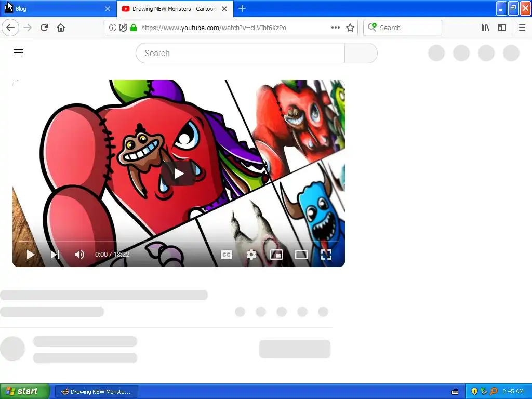Enter full screen video mode

click(326, 255)
